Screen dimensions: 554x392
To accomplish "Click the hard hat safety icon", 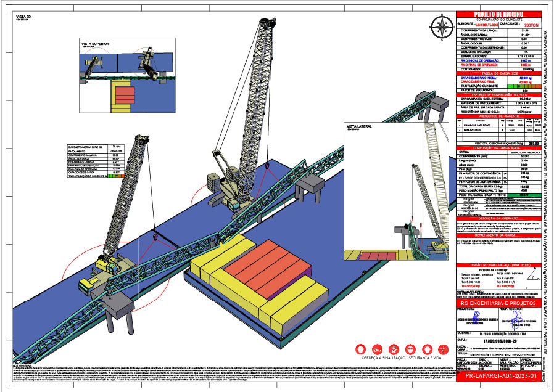I will click(360, 349).
